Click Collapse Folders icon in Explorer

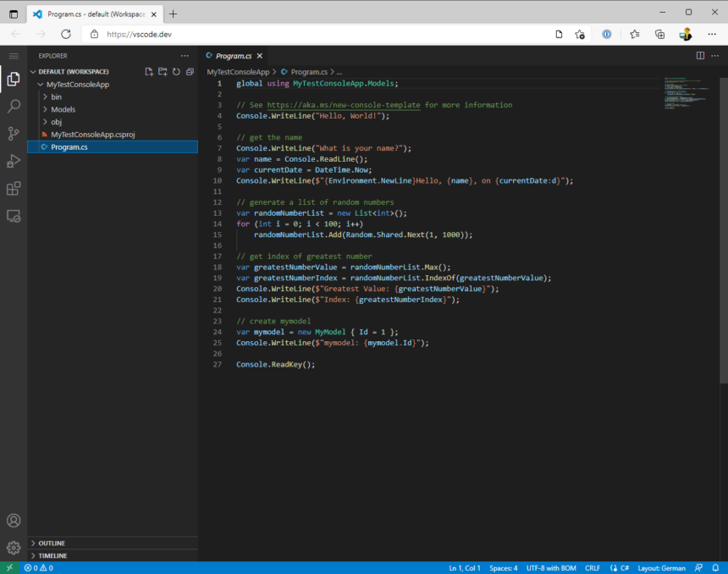pos(189,72)
